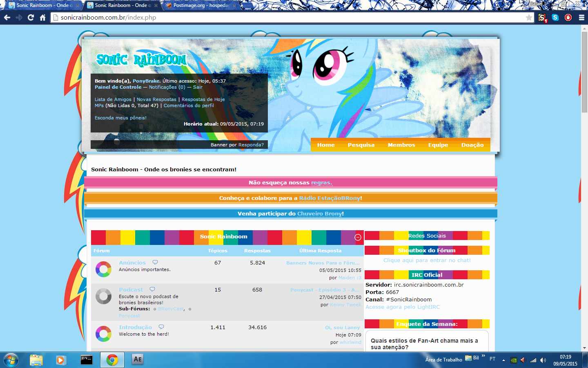588x368 pixels.
Task: Click the speech bubble icon next to Podcast
Action: (152, 289)
